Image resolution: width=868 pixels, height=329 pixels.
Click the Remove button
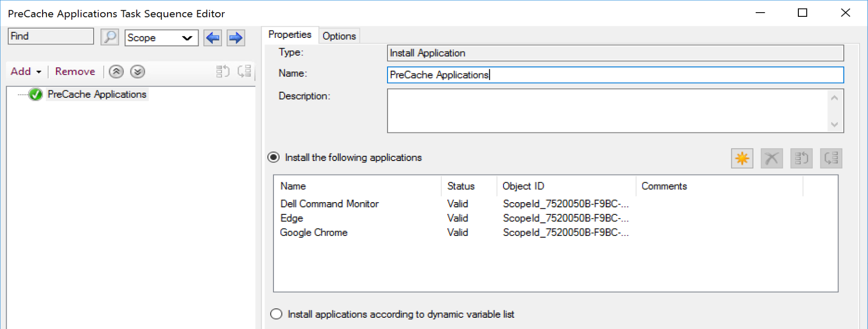coord(75,72)
